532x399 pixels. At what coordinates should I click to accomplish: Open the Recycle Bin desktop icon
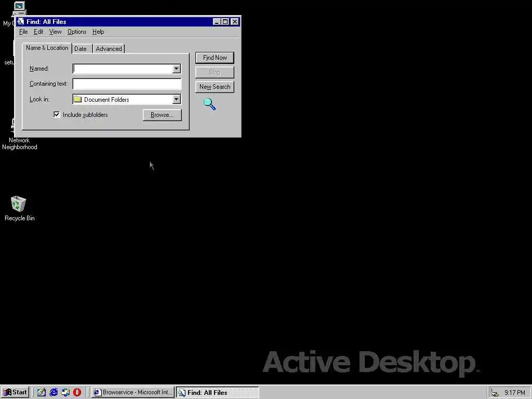click(x=18, y=204)
